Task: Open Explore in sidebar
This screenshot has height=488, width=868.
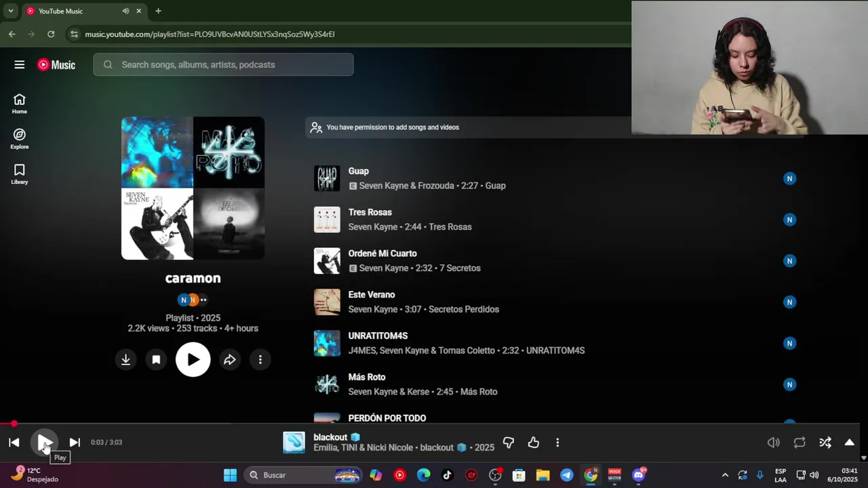Action: 20,139
